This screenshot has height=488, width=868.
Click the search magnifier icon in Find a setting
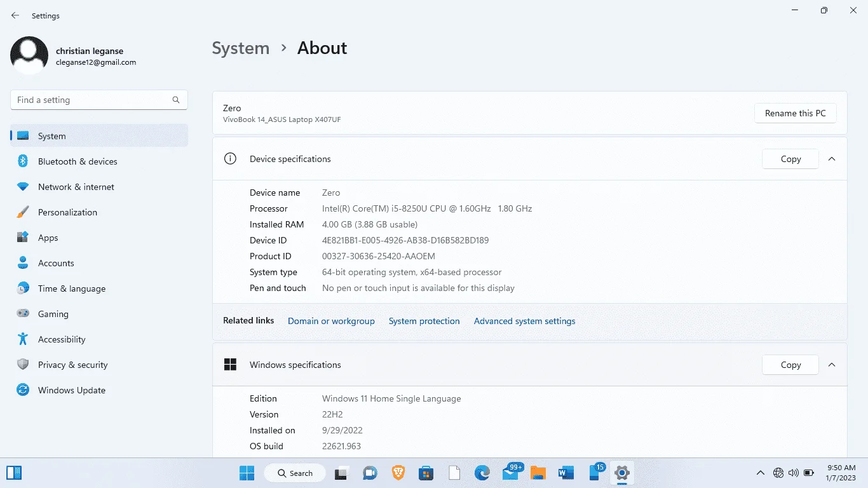point(176,100)
